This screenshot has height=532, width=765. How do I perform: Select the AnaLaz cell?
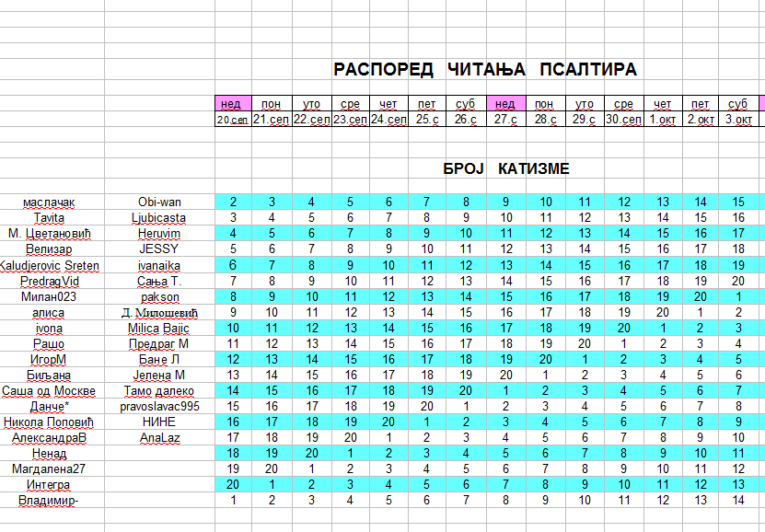[x=159, y=437]
